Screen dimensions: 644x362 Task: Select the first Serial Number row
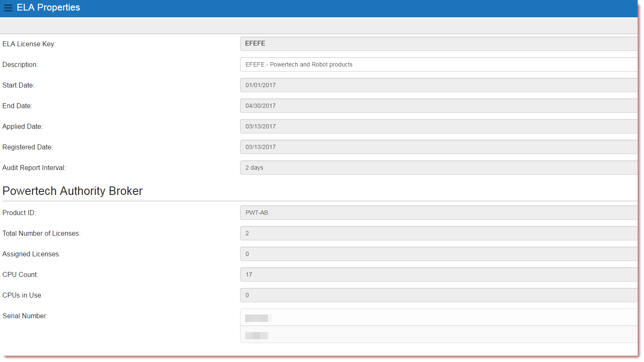coord(439,317)
